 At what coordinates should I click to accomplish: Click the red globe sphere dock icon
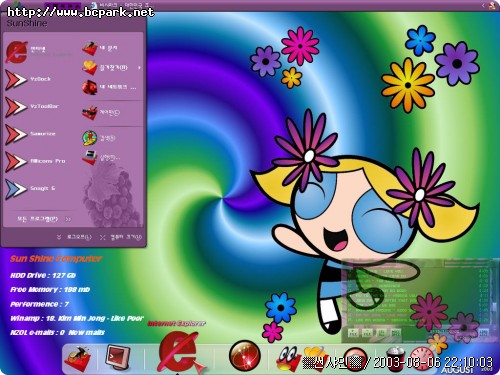click(245, 355)
